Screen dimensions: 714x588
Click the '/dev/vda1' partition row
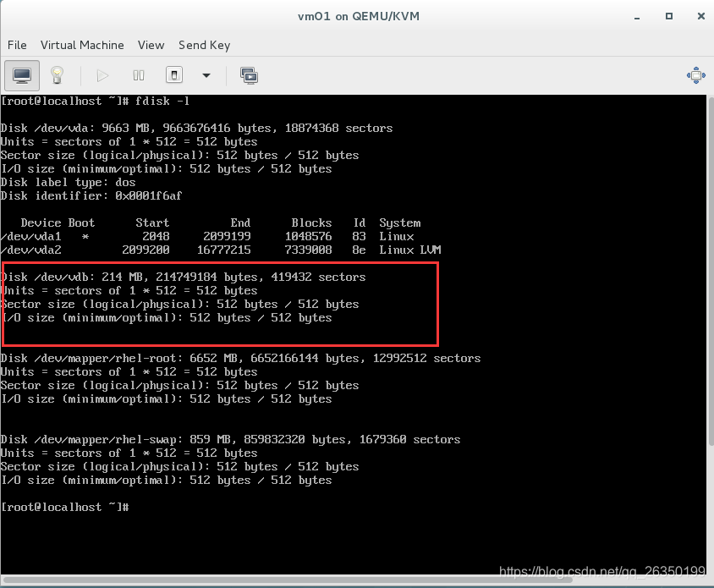pos(207,237)
